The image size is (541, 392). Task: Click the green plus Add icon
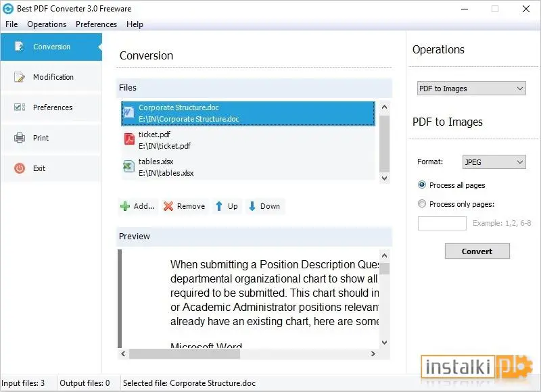(125, 206)
